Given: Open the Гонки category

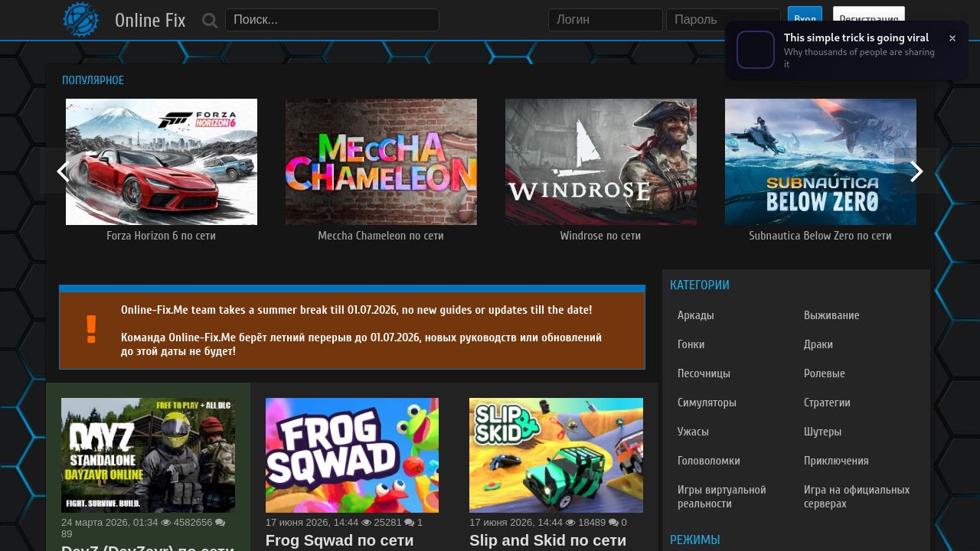Looking at the screenshot, I should (x=691, y=344).
